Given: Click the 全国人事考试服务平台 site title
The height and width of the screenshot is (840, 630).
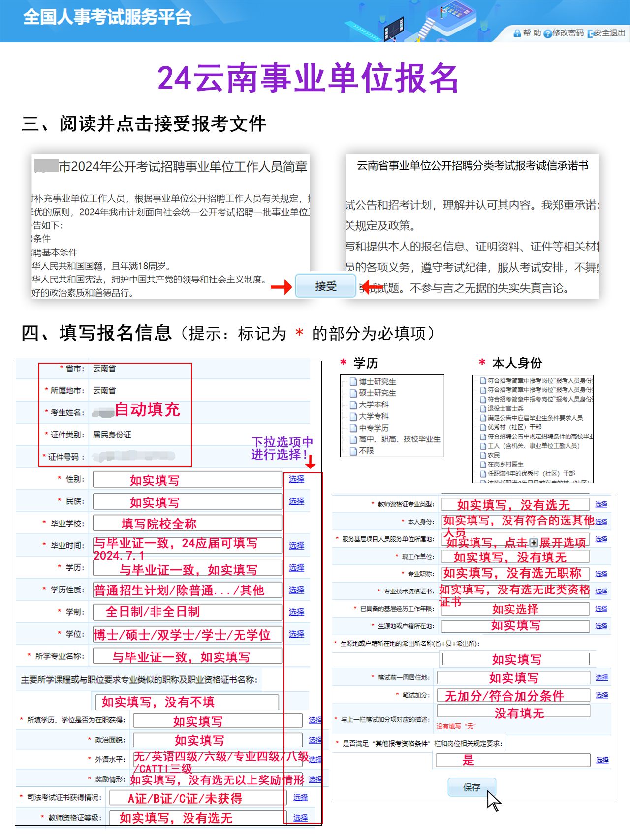Looking at the screenshot, I should tap(107, 17).
